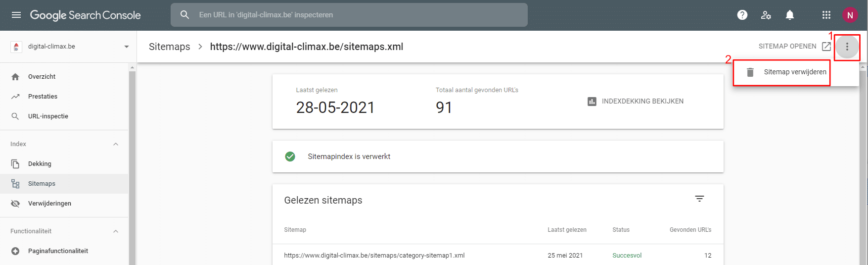This screenshot has width=868, height=265.
Task: Click the index coverage chart icon
Action: pyautogui.click(x=592, y=101)
